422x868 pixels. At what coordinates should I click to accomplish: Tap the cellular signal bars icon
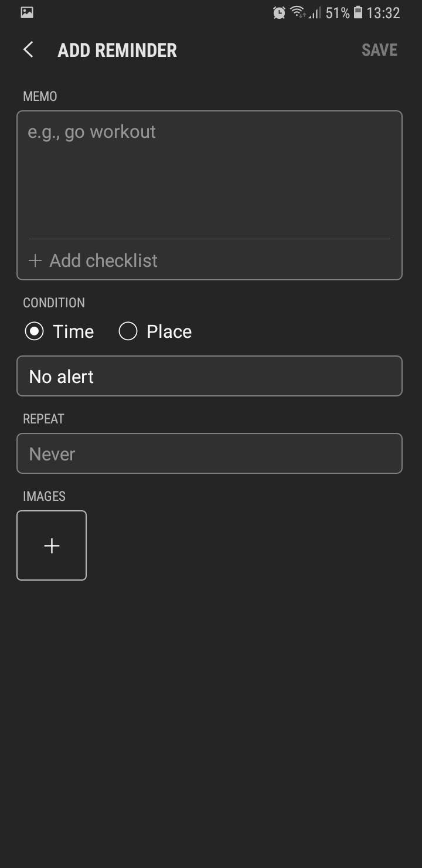pos(315,12)
